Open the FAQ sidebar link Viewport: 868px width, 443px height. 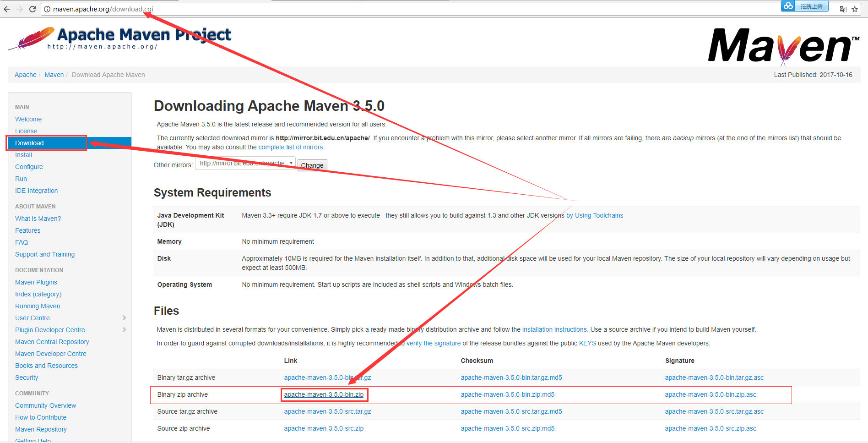point(22,242)
